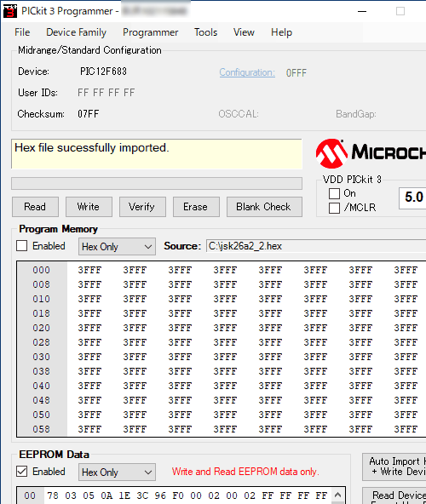Viewport: 426px width, 504px height.
Task: Open the Programmer menu
Action: (x=150, y=32)
